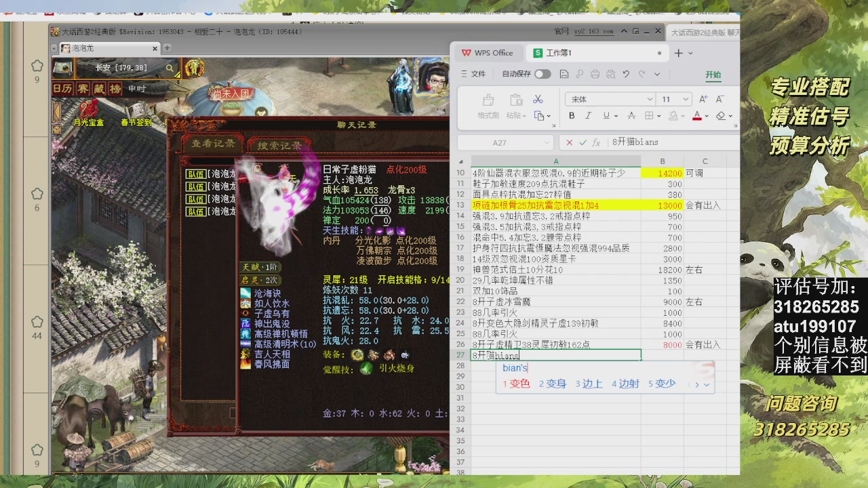Confirm formula entry with green checkmark

tap(583, 142)
